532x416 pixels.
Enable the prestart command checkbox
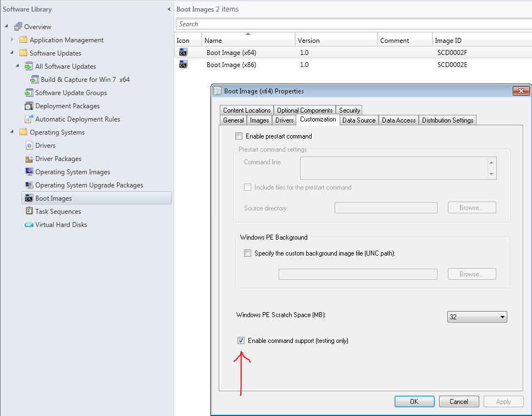click(x=239, y=136)
